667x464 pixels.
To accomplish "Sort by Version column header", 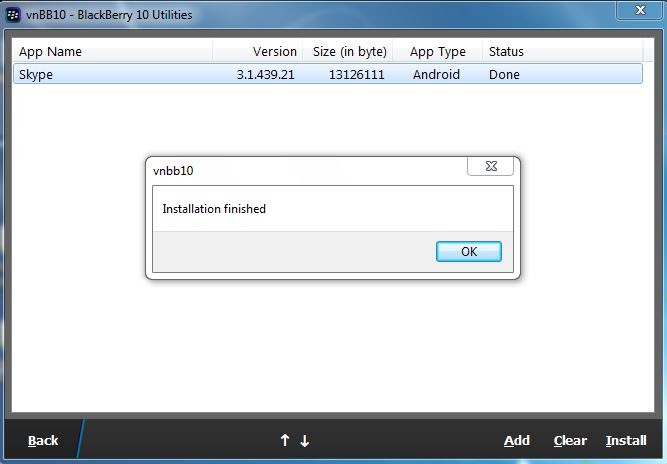I will [x=258, y=51].
